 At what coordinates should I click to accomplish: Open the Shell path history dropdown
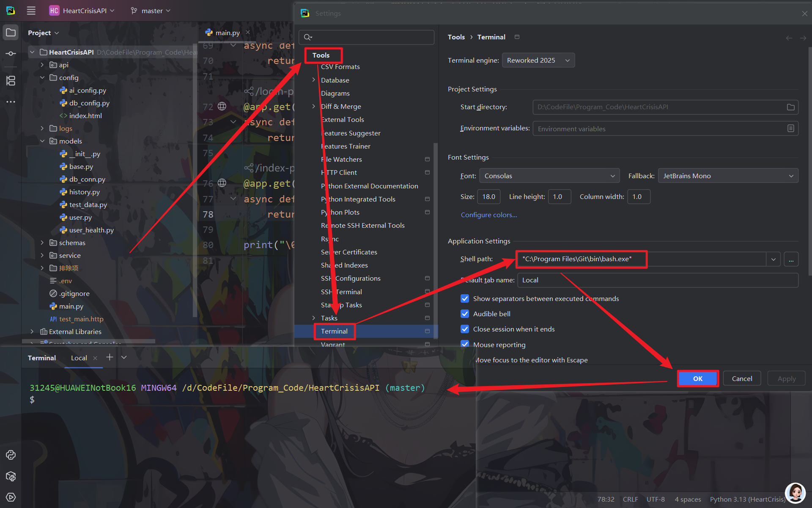point(773,259)
